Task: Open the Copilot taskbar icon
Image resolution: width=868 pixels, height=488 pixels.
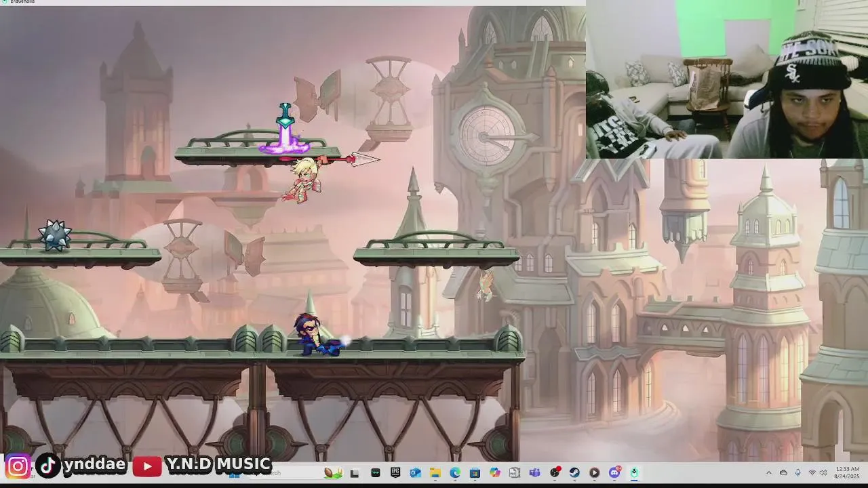Action: tap(495, 472)
